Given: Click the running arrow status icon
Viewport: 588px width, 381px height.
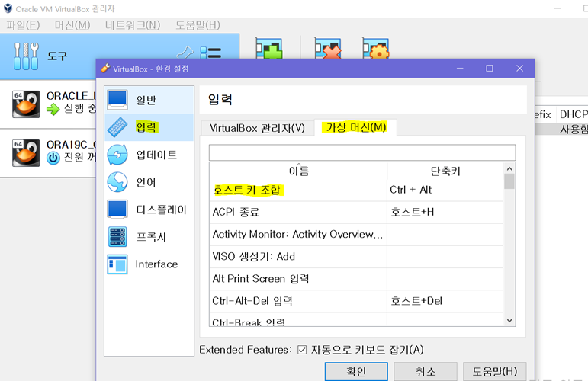Looking at the screenshot, I should tap(53, 110).
